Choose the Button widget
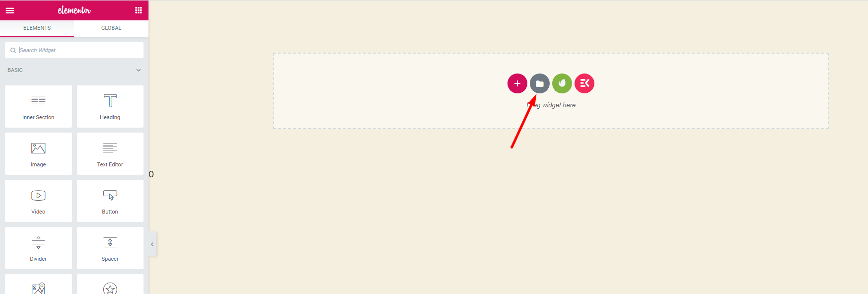Image resolution: width=868 pixels, height=294 pixels. pyautogui.click(x=110, y=201)
